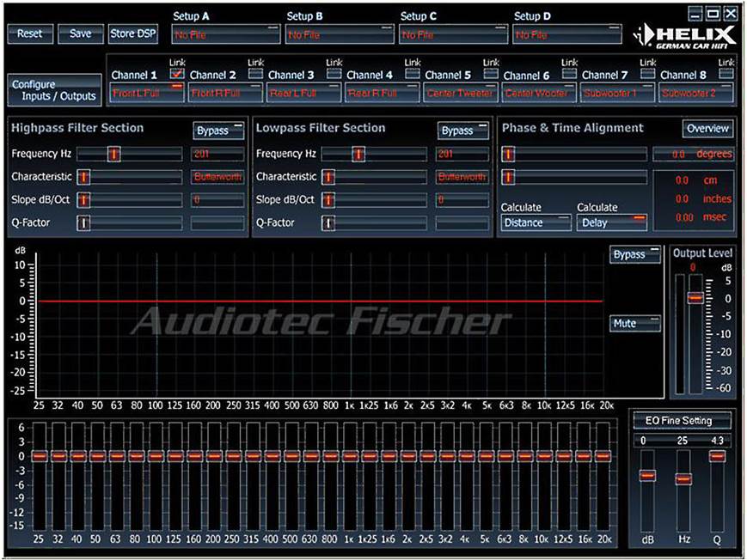Select the Channel 5 Center Tweeter tab

[x=461, y=93]
